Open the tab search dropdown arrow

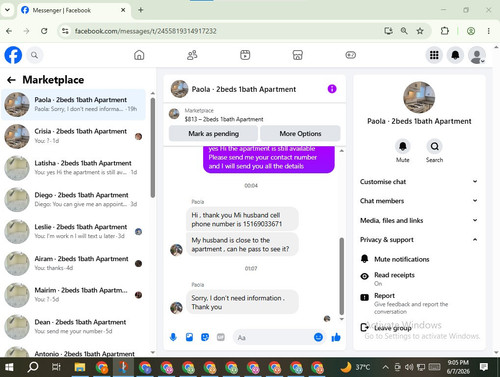pos(7,10)
